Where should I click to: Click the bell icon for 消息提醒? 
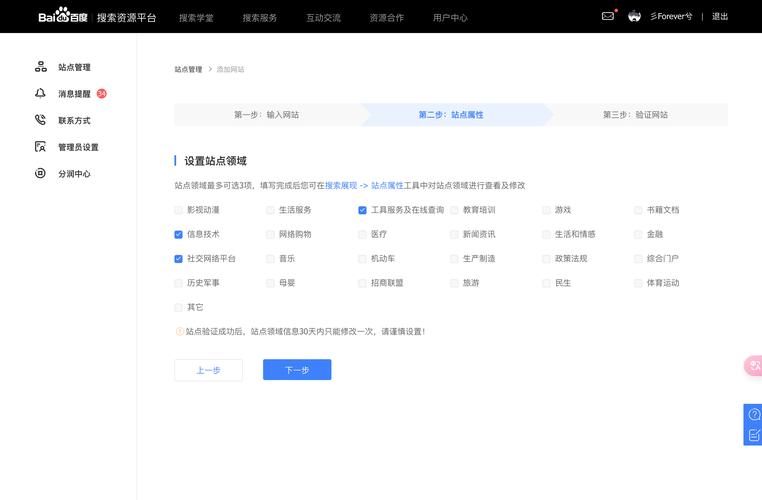click(x=40, y=93)
